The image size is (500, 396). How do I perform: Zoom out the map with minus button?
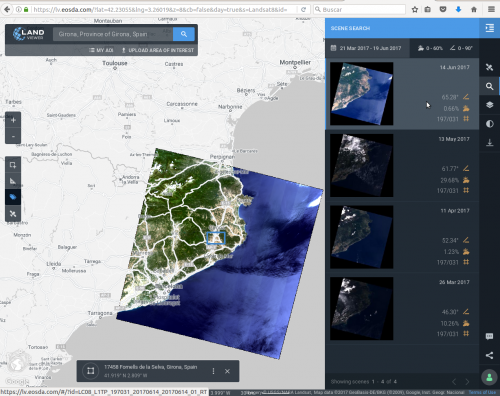click(x=13, y=136)
